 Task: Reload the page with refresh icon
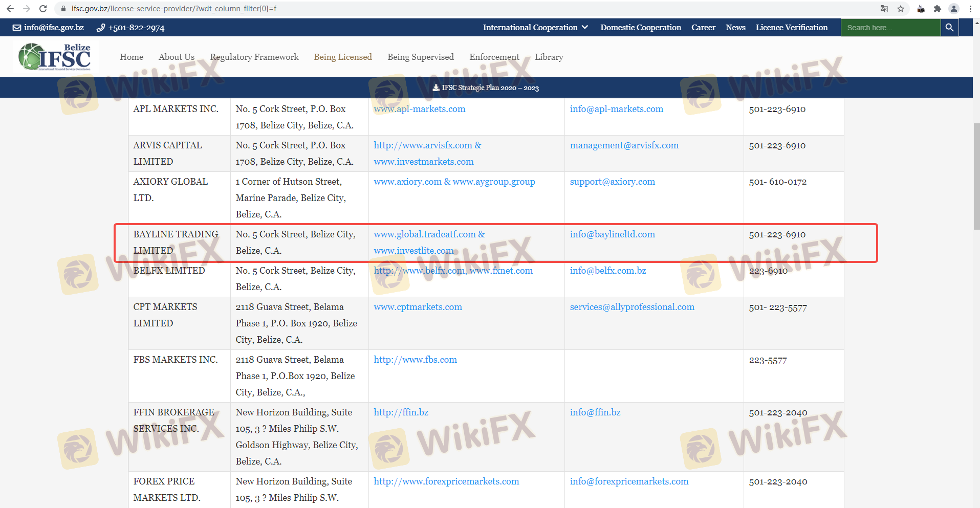pos(43,9)
